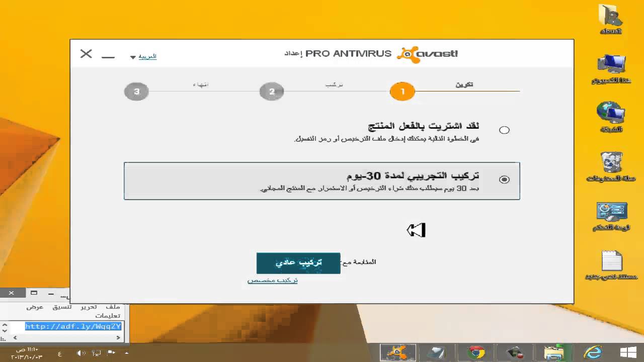Click step 2 install circle
Screen dimensions: 644x362
click(x=272, y=92)
